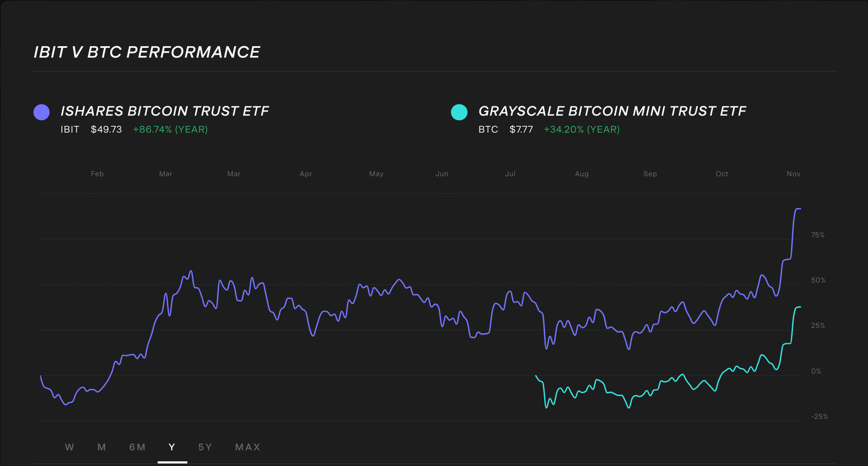Click the BTC ticker label
The width and height of the screenshot is (868, 466).
pos(487,130)
